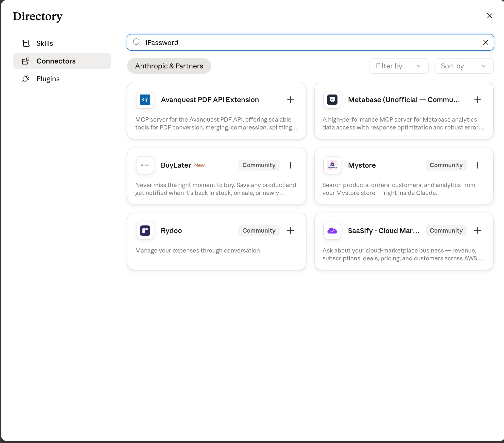Screen dimensions: 504x443
Task: Click the BuyLater description 'Never miss the right moment'
Action: (216, 189)
